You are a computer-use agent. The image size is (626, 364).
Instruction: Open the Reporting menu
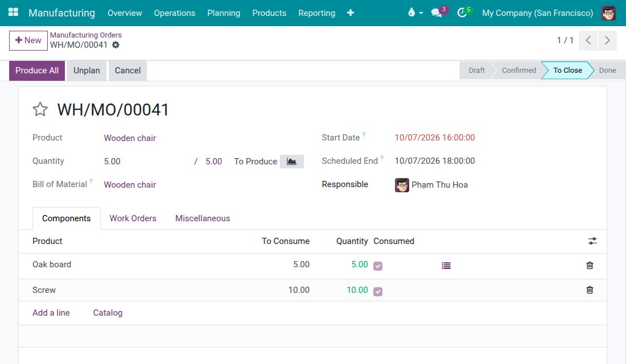(x=316, y=13)
